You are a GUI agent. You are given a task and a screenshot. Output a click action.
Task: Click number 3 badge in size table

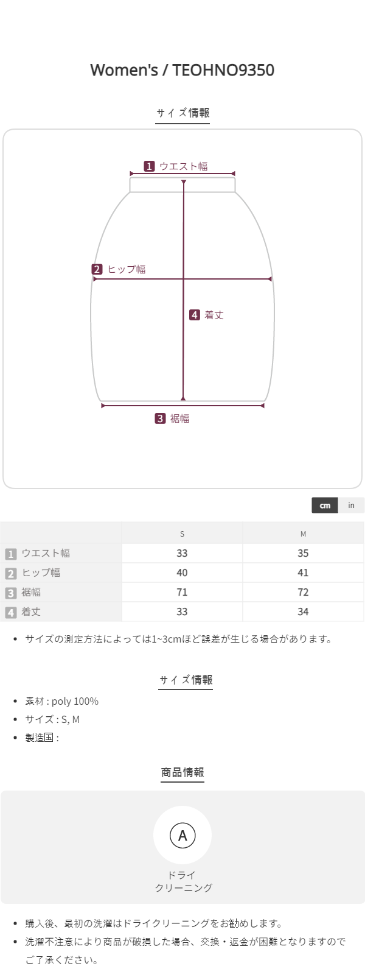click(x=10, y=593)
